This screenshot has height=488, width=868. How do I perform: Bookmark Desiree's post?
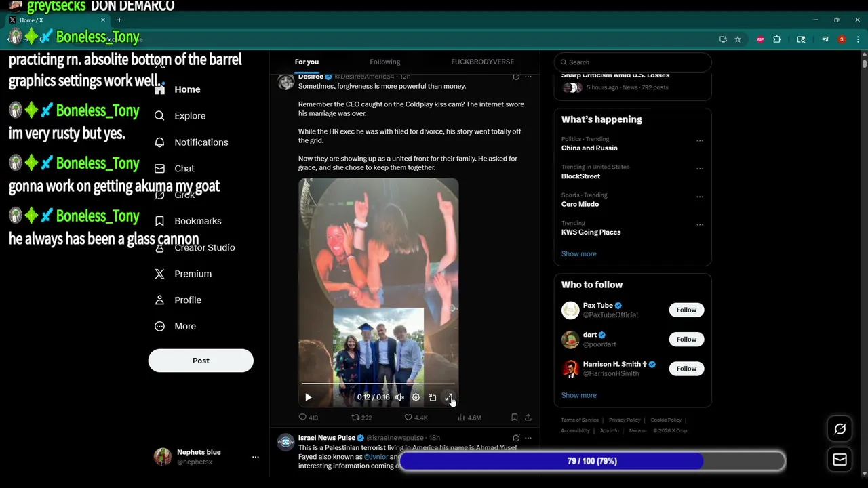tap(515, 418)
